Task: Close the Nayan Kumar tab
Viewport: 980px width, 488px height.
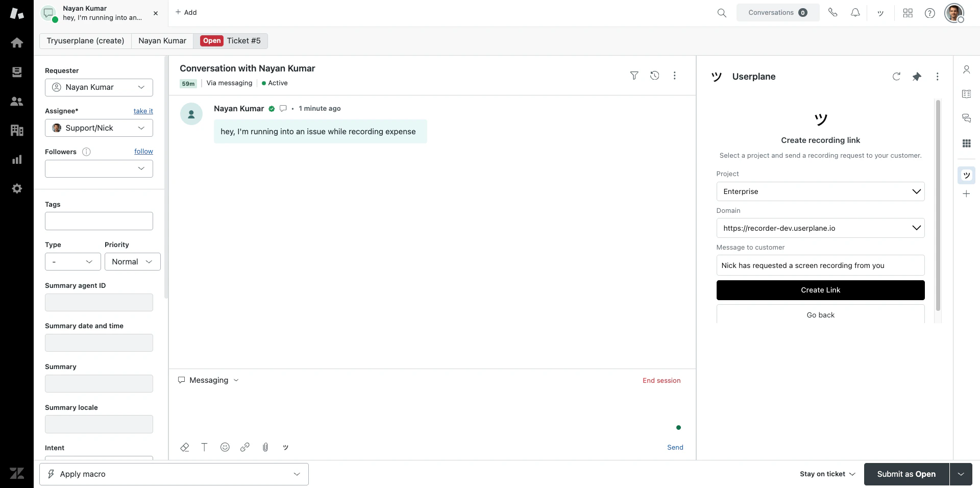Action: pos(156,13)
